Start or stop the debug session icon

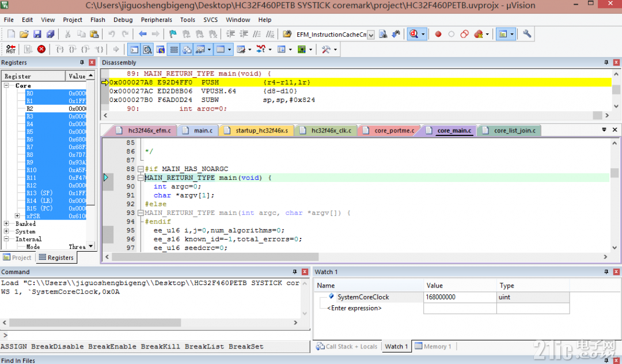[414, 35]
